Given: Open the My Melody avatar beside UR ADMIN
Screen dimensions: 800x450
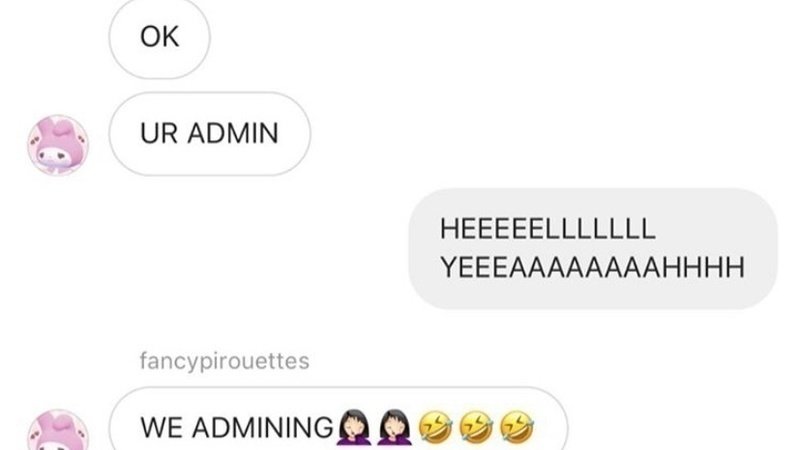Looking at the screenshot, I should pyautogui.click(x=58, y=145).
